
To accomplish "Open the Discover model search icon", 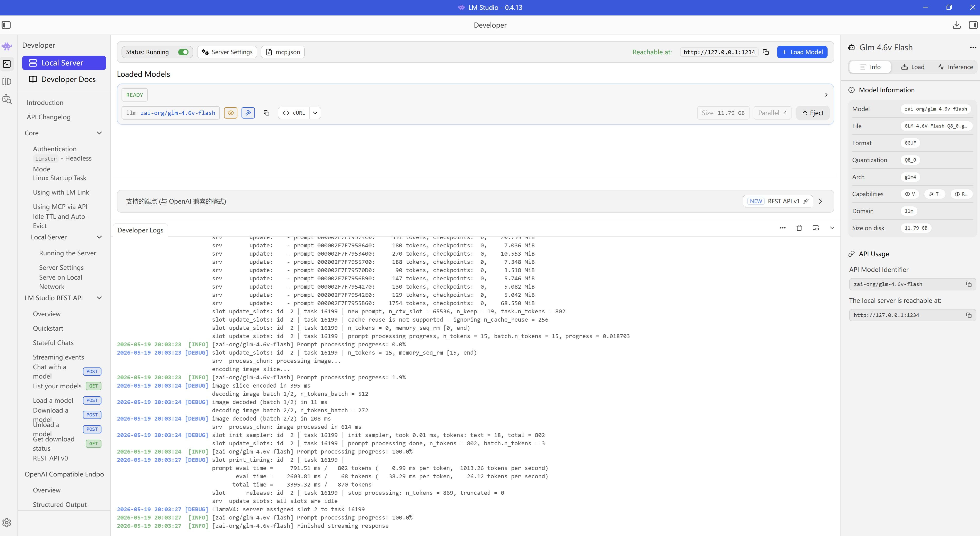I will pyautogui.click(x=7, y=99).
